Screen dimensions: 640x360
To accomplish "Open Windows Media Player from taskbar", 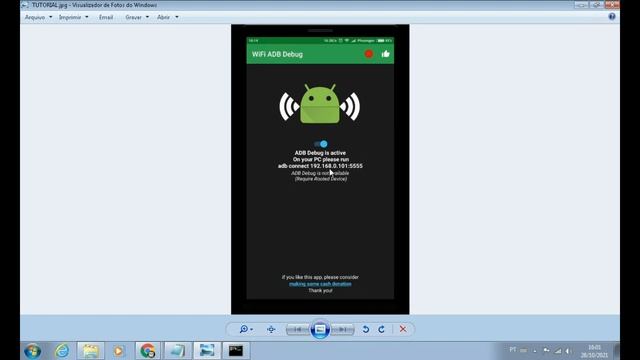I will coord(119,351).
